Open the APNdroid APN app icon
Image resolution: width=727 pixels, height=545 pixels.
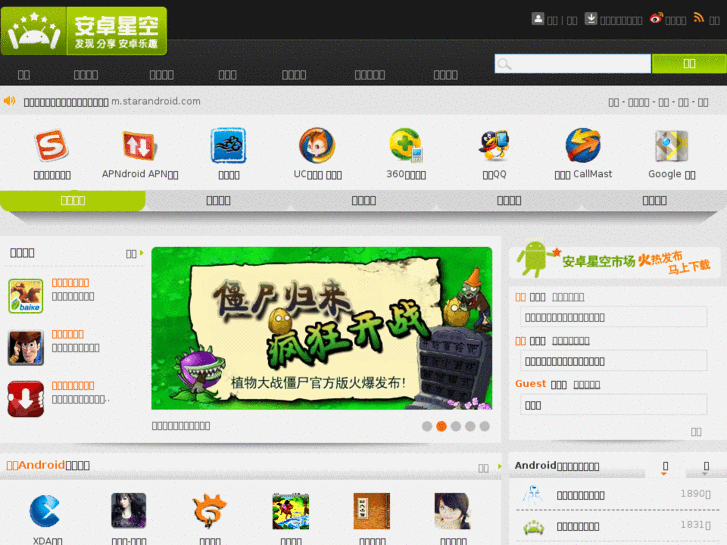point(139,145)
